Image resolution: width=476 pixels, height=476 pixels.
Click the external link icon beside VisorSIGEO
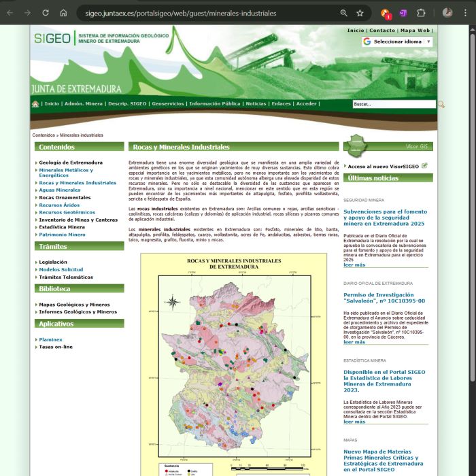[x=425, y=165]
